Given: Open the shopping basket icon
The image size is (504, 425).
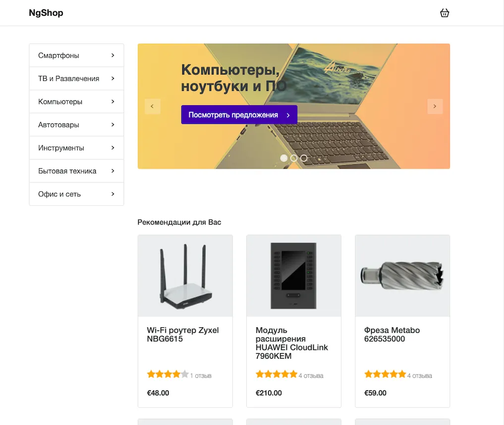Looking at the screenshot, I should (x=445, y=13).
